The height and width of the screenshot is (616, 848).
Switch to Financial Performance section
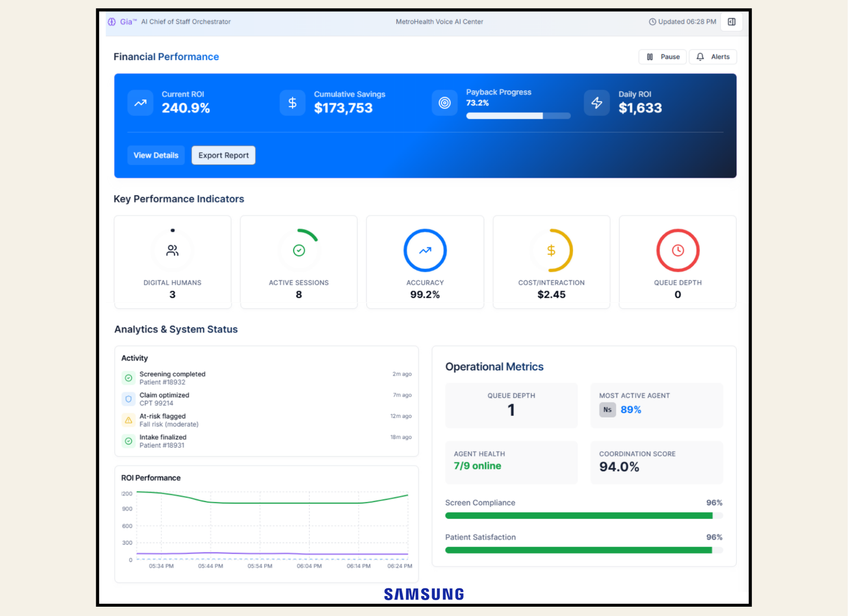point(166,56)
